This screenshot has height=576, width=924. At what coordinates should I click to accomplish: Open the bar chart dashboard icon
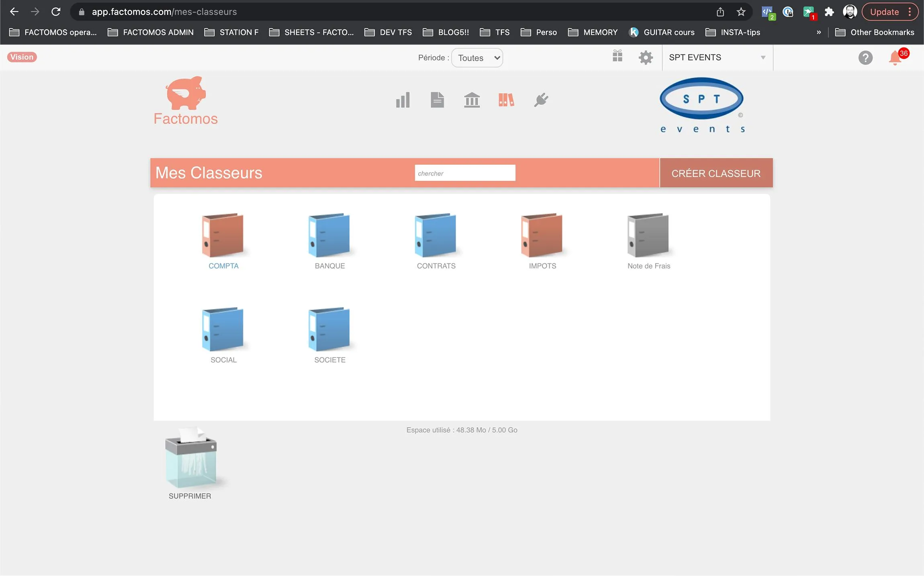(x=403, y=100)
